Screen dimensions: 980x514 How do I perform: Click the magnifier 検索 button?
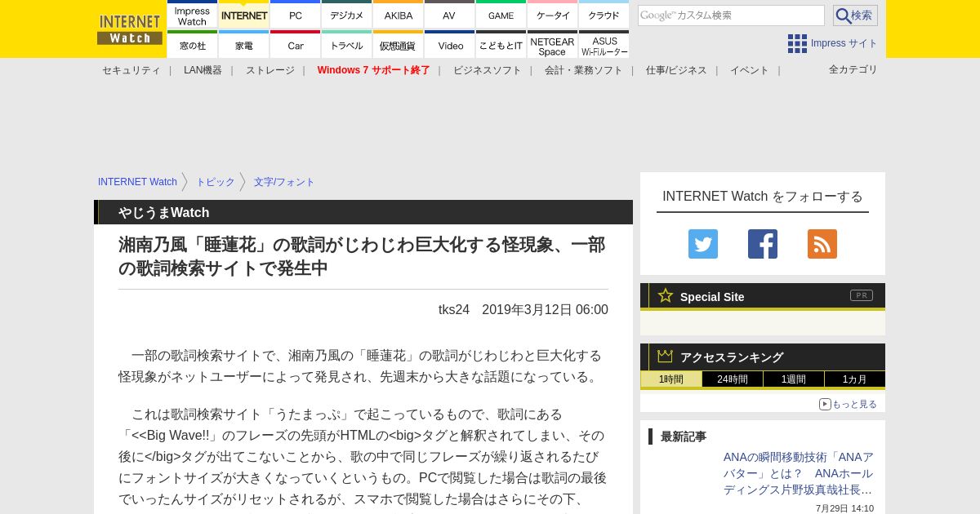(x=855, y=16)
